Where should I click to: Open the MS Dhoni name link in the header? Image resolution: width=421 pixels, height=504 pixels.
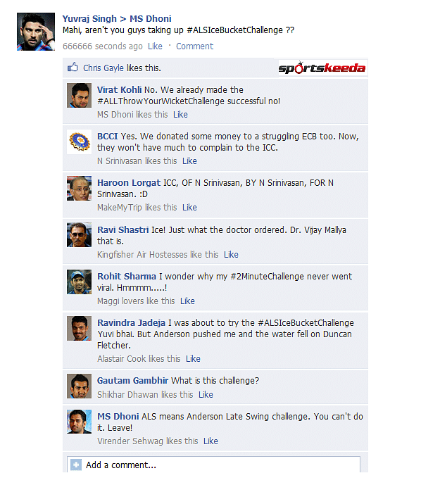coord(151,18)
